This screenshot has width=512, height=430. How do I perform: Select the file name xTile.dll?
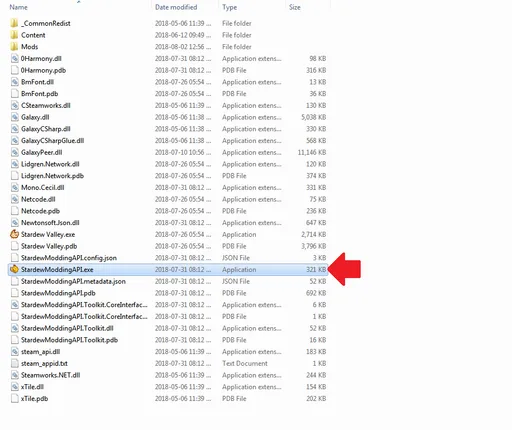pos(32,387)
